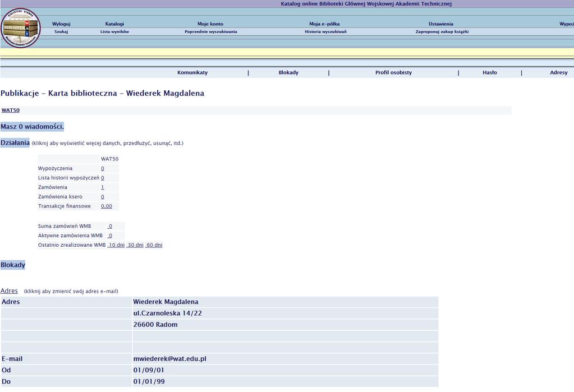Open the Hasło tab

[x=490, y=72]
